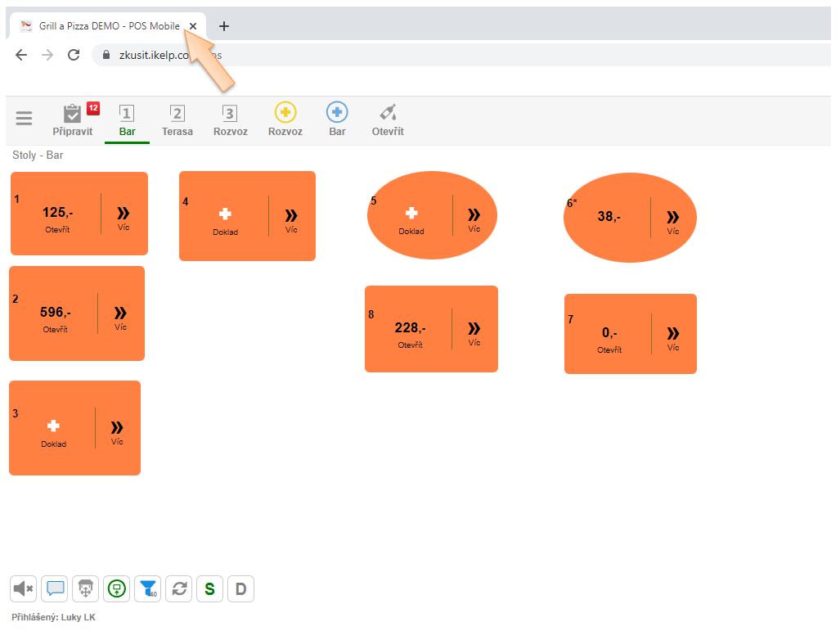Open table 2 bill of 596,-
Image resolution: width=840 pixels, height=640 pixels.
pyautogui.click(x=55, y=317)
